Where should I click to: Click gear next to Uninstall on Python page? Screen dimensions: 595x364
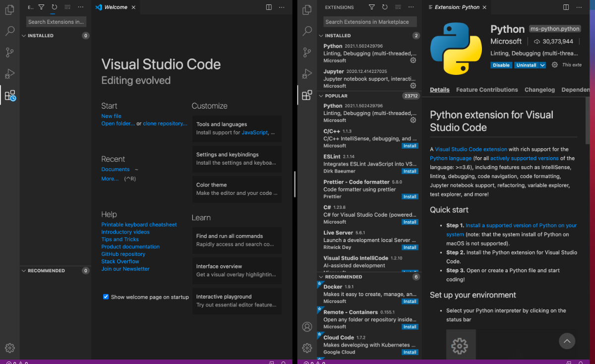(555, 65)
